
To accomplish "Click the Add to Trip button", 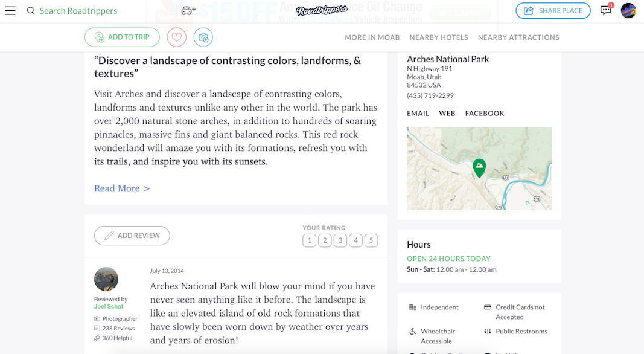I will (x=122, y=37).
